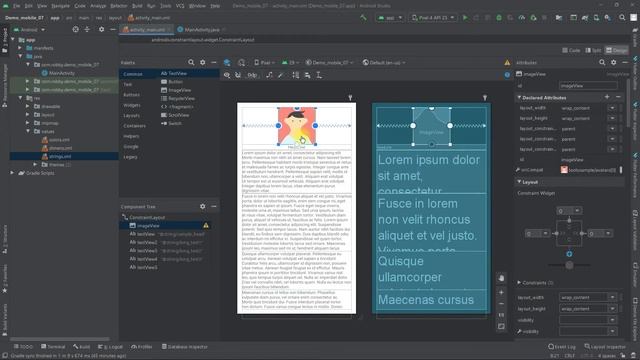The height and width of the screenshot is (360, 640).
Task: Open Attributes panel settings gear
Action: [x=613, y=62]
